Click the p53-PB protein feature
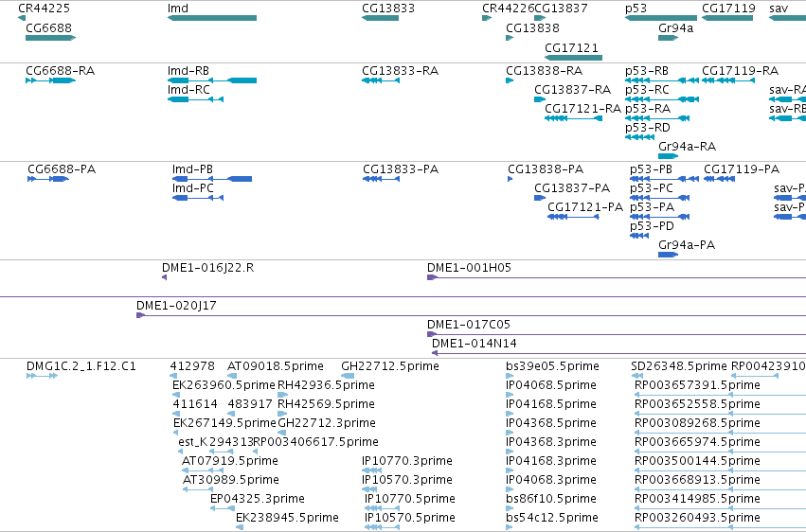This screenshot has width=806, height=532. click(x=664, y=179)
